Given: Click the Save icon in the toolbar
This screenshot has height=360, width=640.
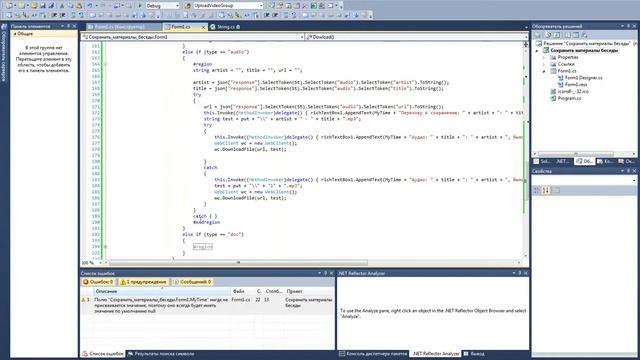Looking at the screenshot, I should [x=43, y=6].
